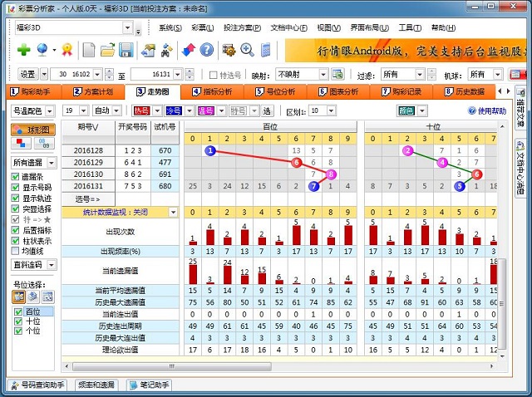Uncheck the 显示号码 checkbox

17,187
